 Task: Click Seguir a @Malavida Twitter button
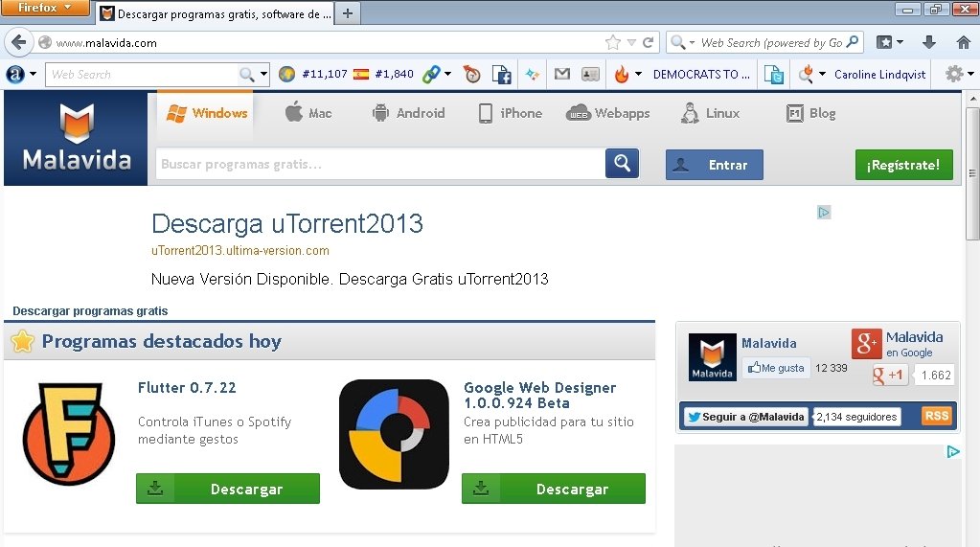click(745, 417)
